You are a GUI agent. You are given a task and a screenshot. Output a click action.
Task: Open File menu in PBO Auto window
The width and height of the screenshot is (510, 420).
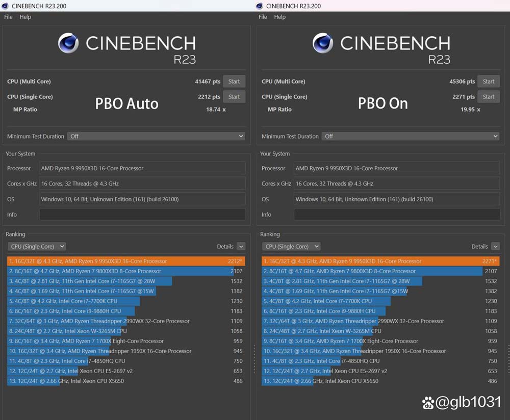coord(8,17)
